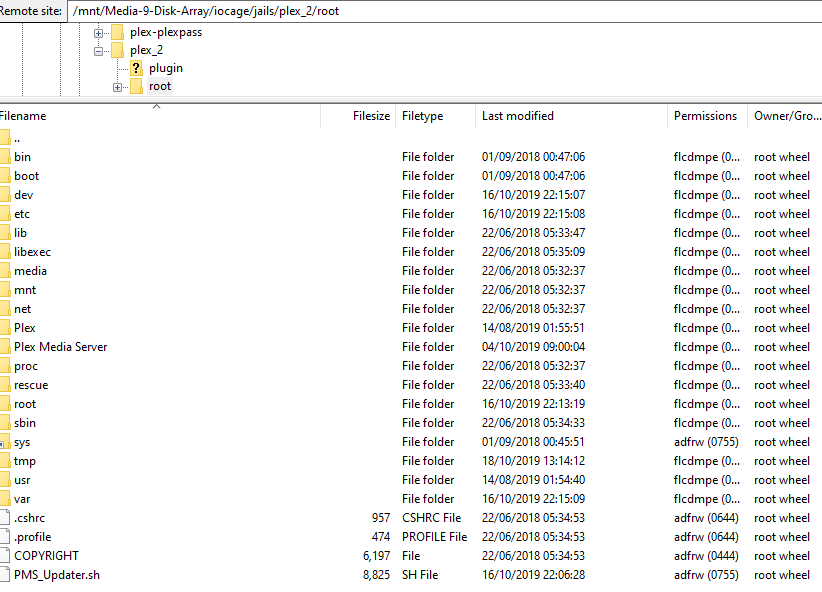
Task: Click the folder icon beside plex-plexpass
Action: pos(117,33)
